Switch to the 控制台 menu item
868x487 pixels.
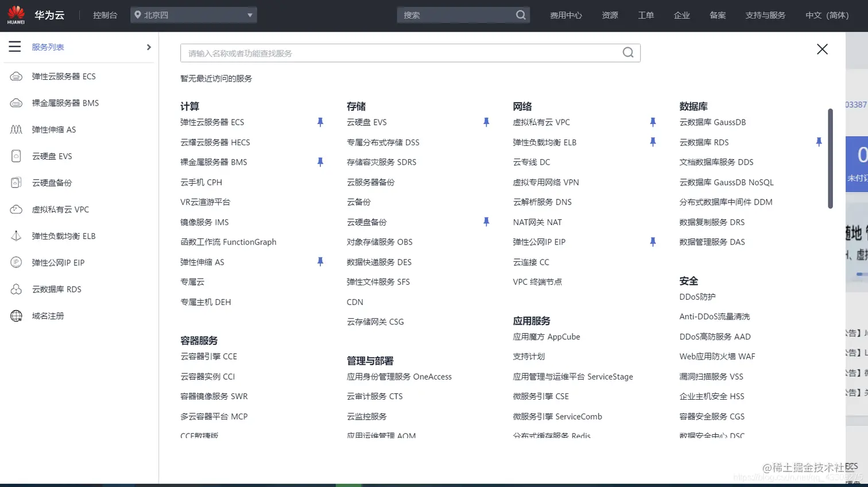(x=105, y=15)
